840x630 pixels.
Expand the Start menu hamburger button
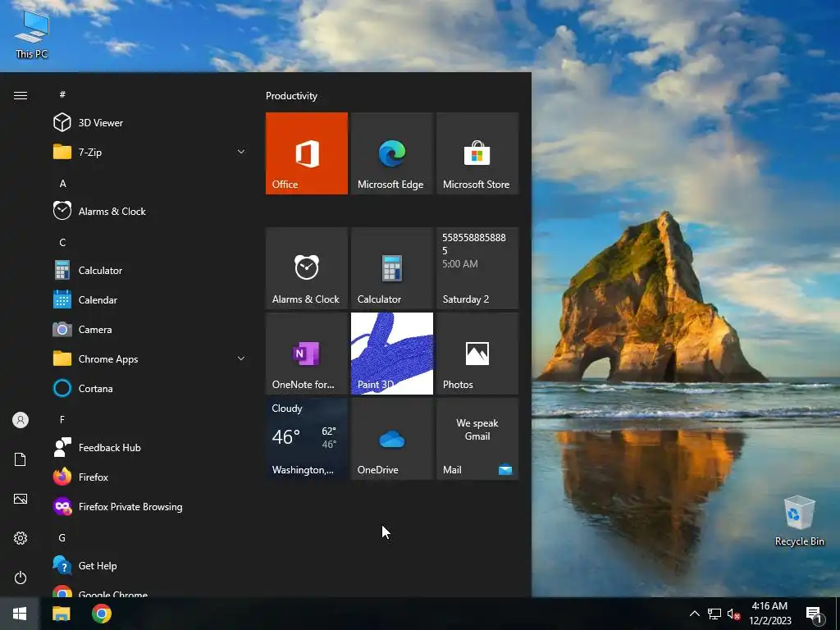[x=21, y=95]
